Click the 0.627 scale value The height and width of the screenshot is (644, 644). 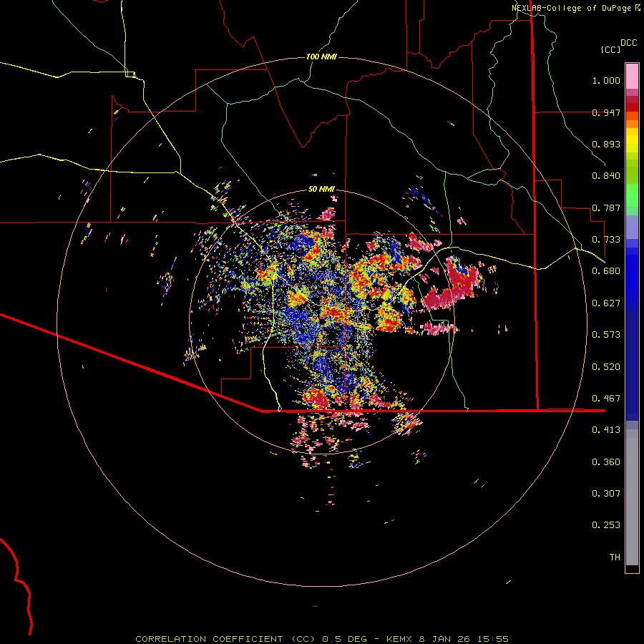pyautogui.click(x=606, y=303)
